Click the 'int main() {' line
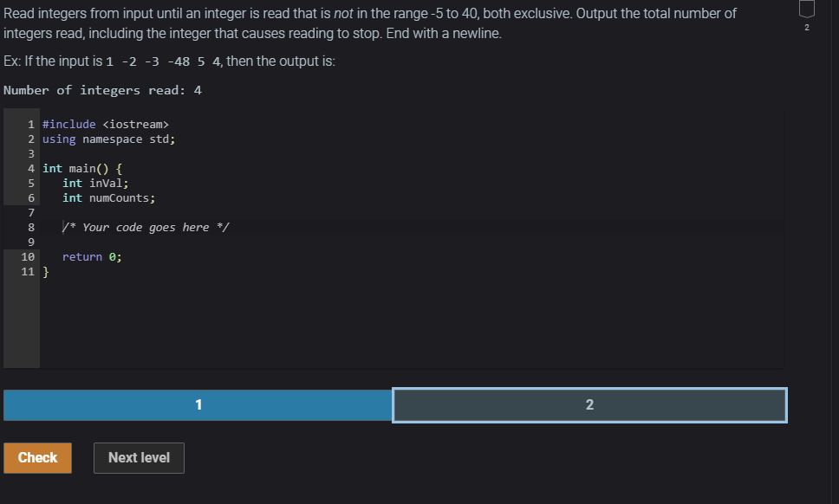 pos(82,168)
